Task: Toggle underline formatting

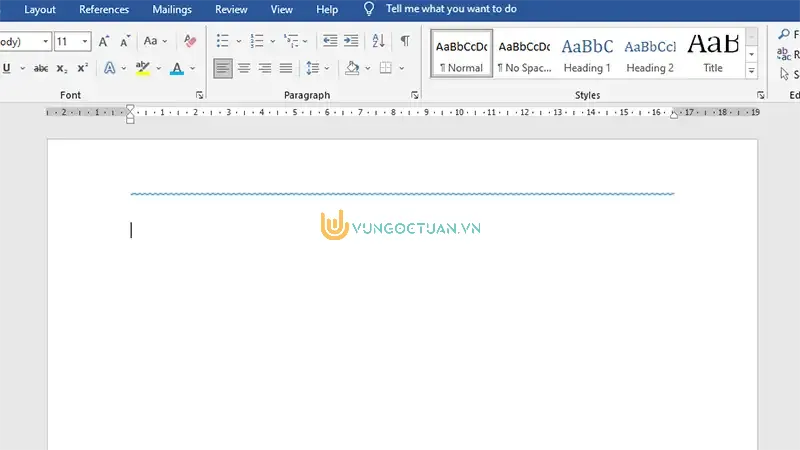Action: (x=7, y=68)
